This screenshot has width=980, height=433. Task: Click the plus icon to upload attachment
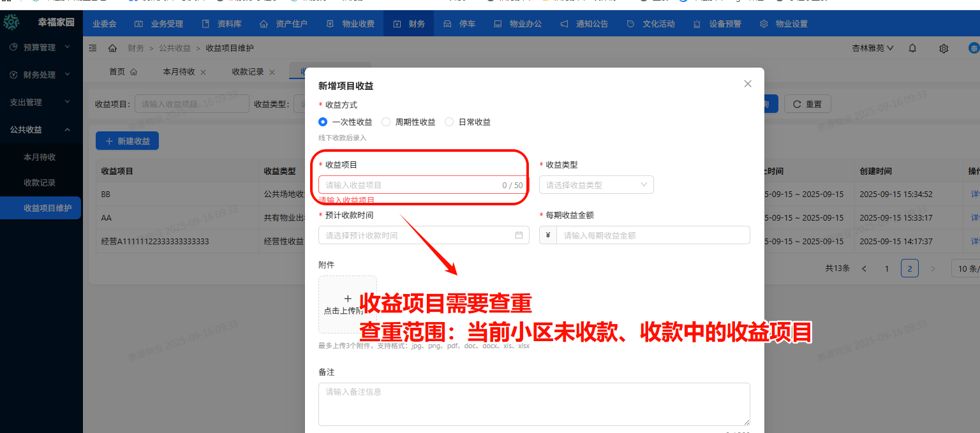[348, 298]
